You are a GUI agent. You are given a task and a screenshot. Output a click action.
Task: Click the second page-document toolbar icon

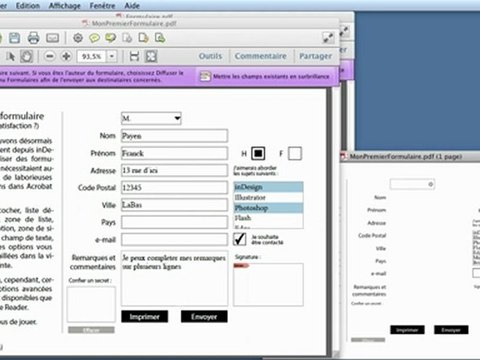tap(143, 38)
